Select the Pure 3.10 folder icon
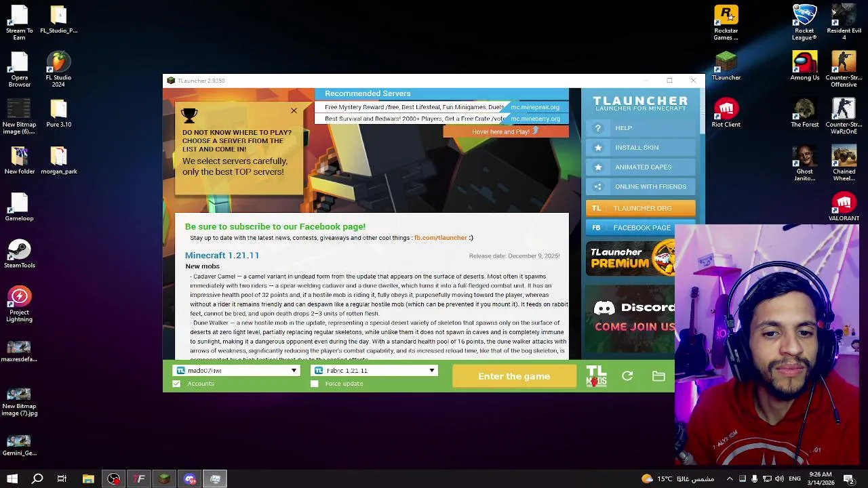 pos(58,113)
